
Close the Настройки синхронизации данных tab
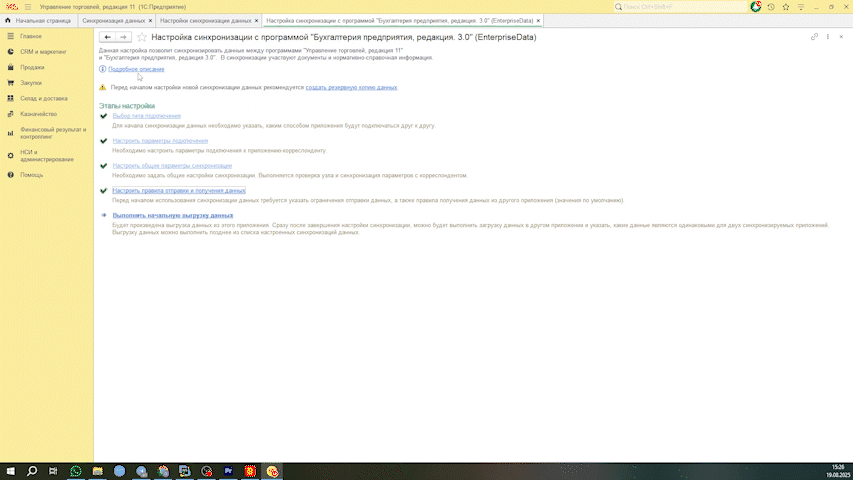[257, 21]
